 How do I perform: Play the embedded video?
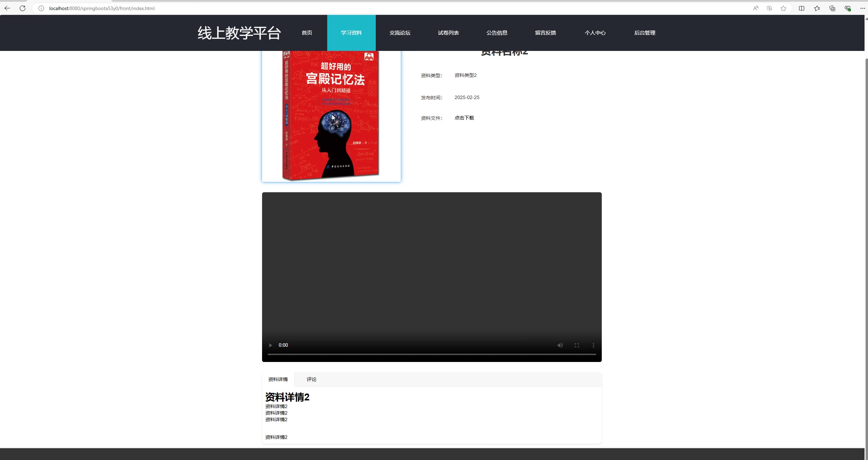pos(270,345)
